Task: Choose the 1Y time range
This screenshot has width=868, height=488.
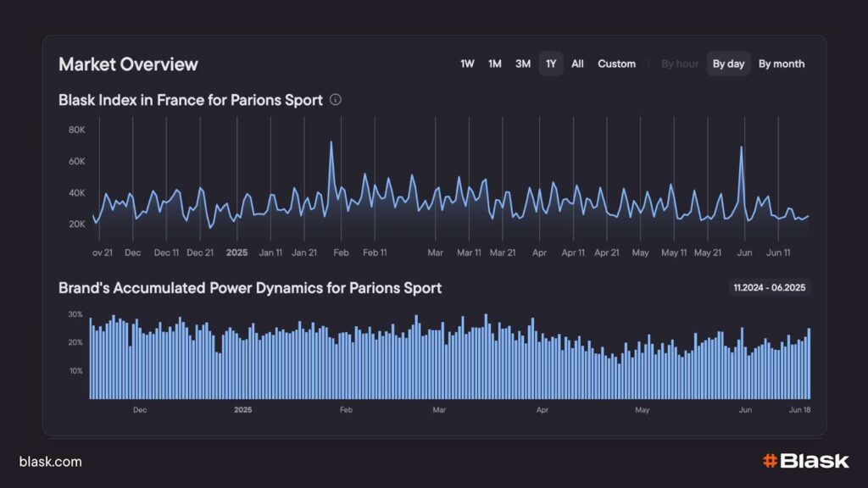Action: click(551, 64)
